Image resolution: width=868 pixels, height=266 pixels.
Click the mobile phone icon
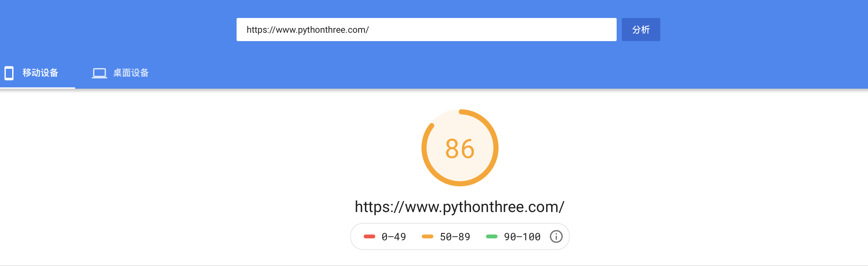point(9,73)
